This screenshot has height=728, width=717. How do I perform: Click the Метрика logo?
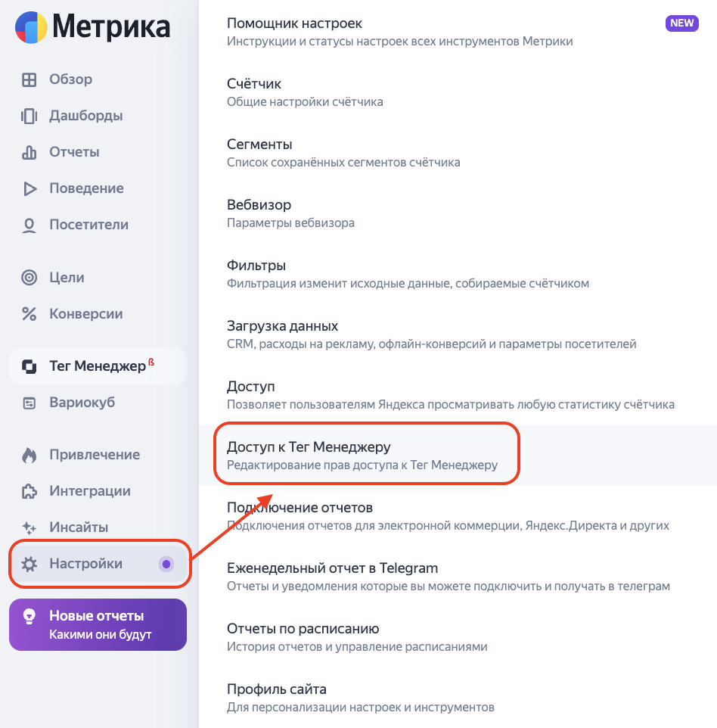pos(92,28)
